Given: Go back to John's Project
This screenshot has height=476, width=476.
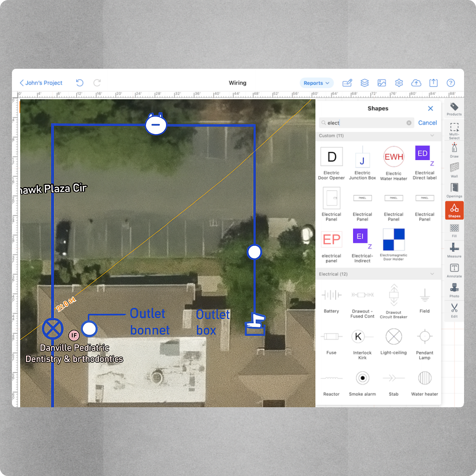Looking at the screenshot, I should pos(41,83).
